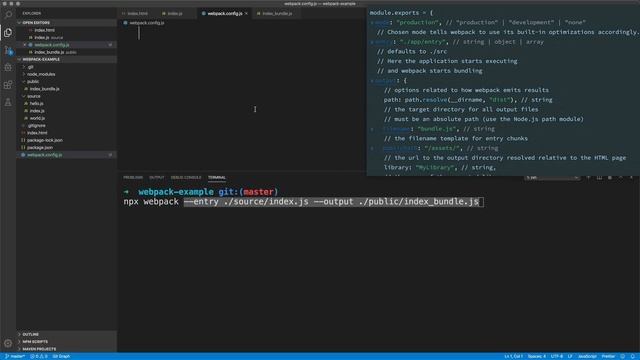Open errors and warnings count in status bar
640x360 pixels.
(39, 356)
